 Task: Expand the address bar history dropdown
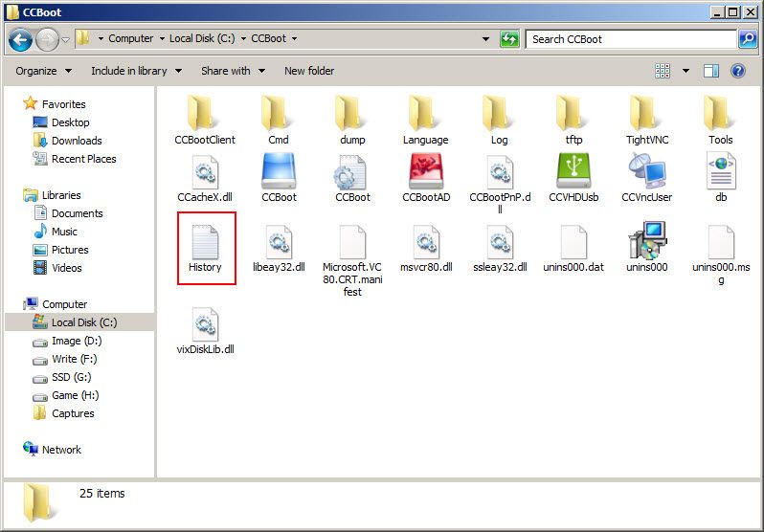coord(485,39)
